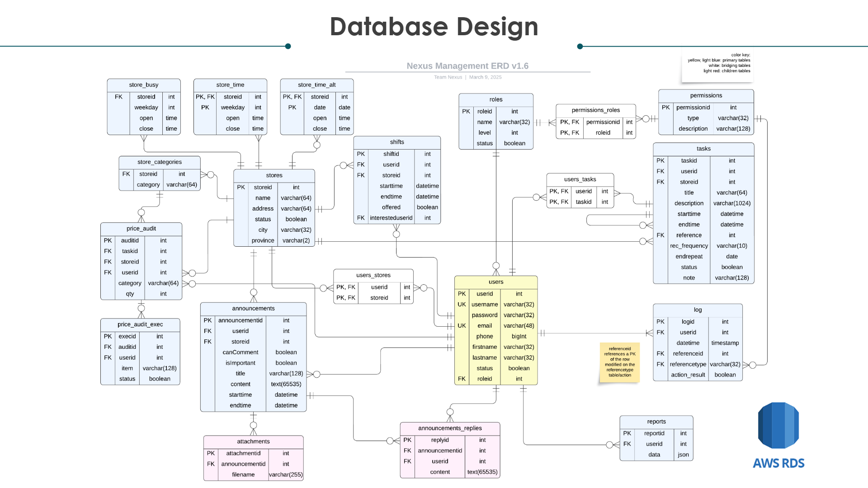Click the pink announcements_replies table header
868x488 pixels.
450,428
